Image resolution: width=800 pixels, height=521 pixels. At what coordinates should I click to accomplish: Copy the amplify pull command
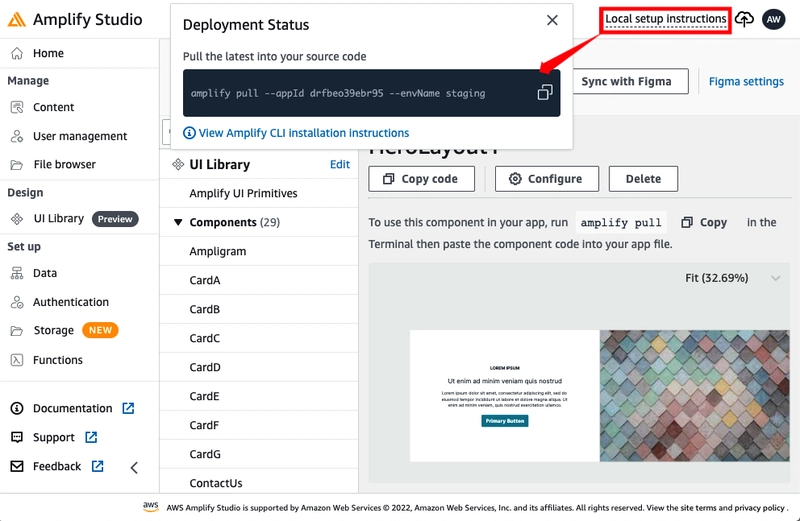545,93
